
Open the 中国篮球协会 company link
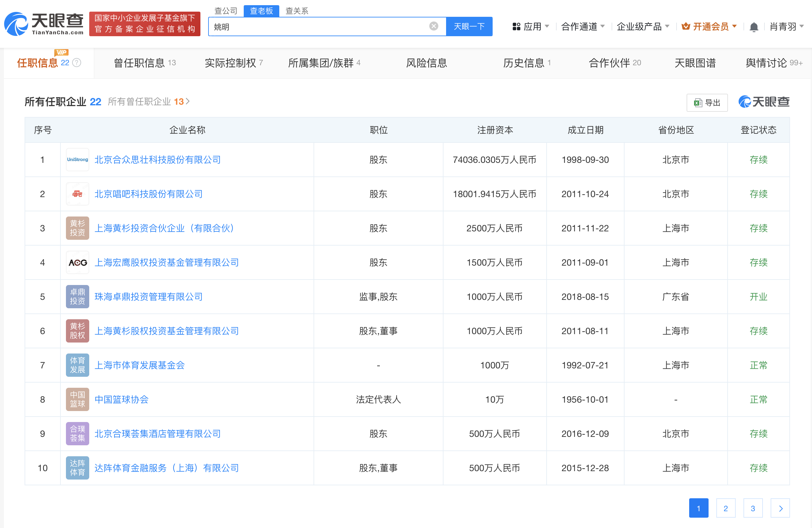tap(121, 399)
